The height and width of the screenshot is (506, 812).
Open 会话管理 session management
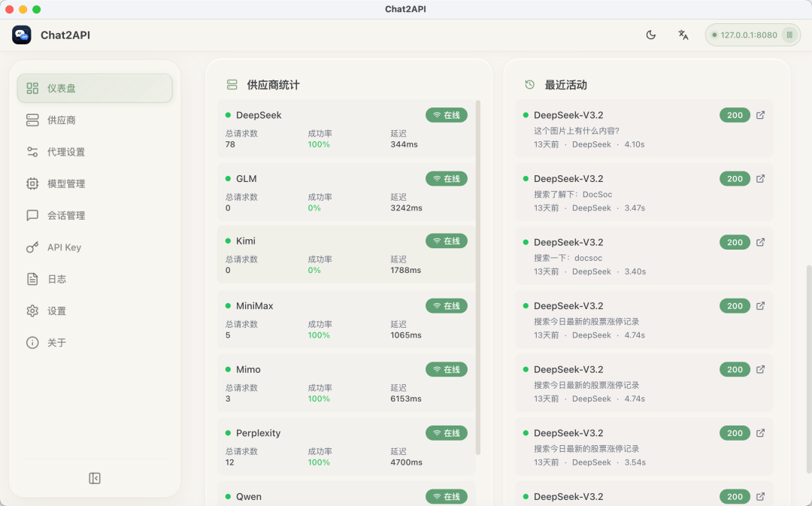tap(95, 216)
